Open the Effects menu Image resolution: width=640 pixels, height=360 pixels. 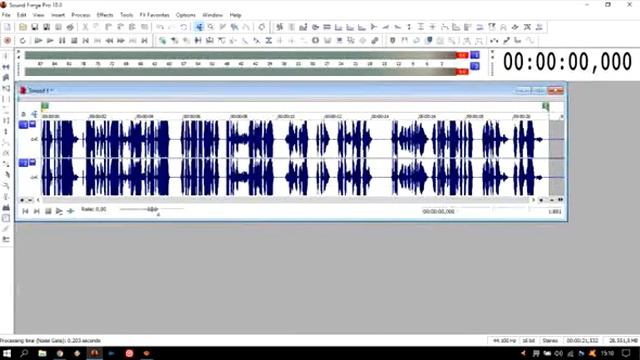tap(105, 15)
